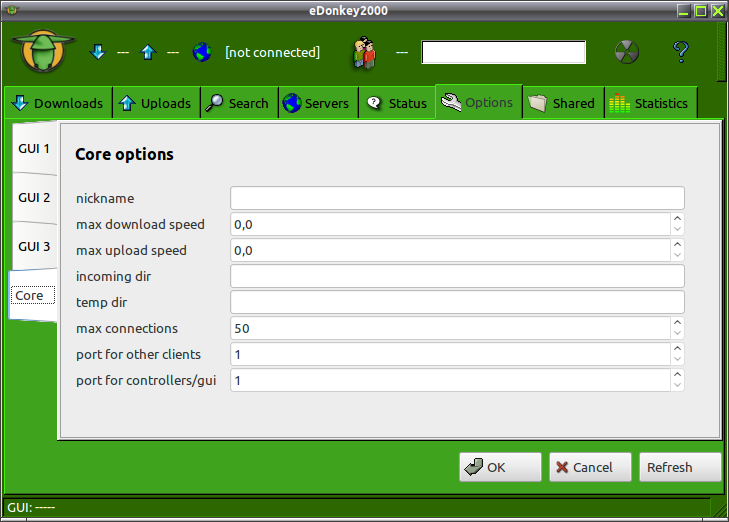Screen dimensions: 729x522
Task: Click the nickname input field
Action: coord(457,198)
